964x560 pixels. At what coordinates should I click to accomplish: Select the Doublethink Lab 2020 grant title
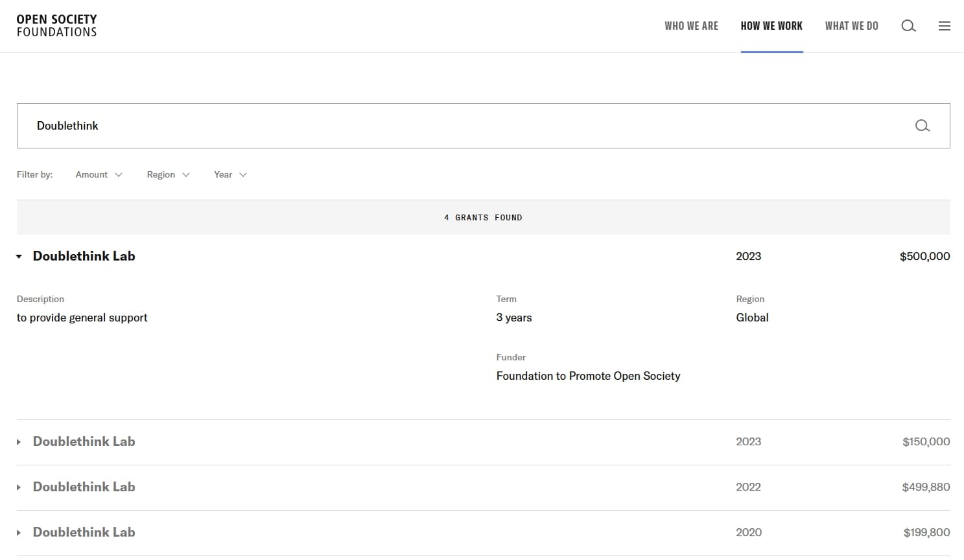(x=84, y=532)
